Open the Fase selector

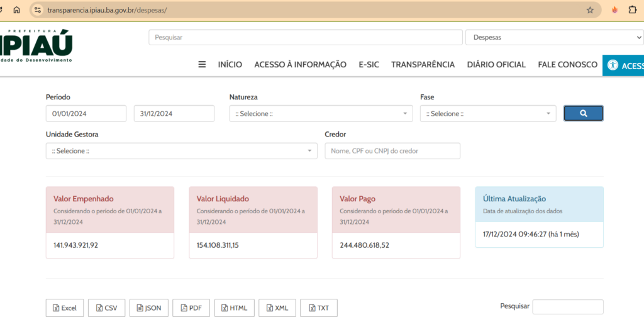coord(488,114)
